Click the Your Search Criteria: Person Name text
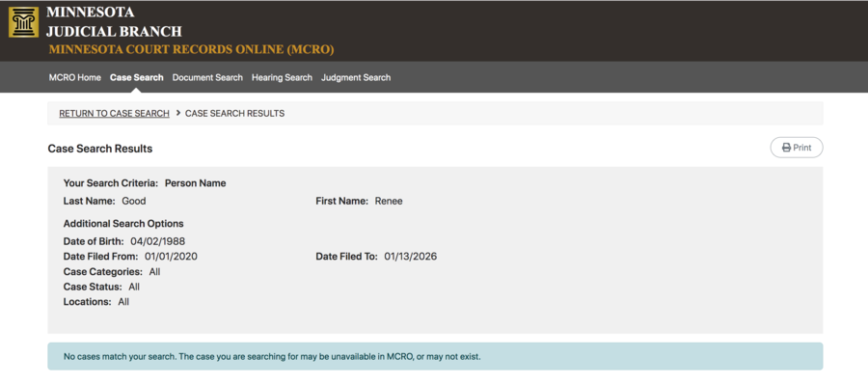Screen dimensions: 868x385 pyautogui.click(x=145, y=183)
